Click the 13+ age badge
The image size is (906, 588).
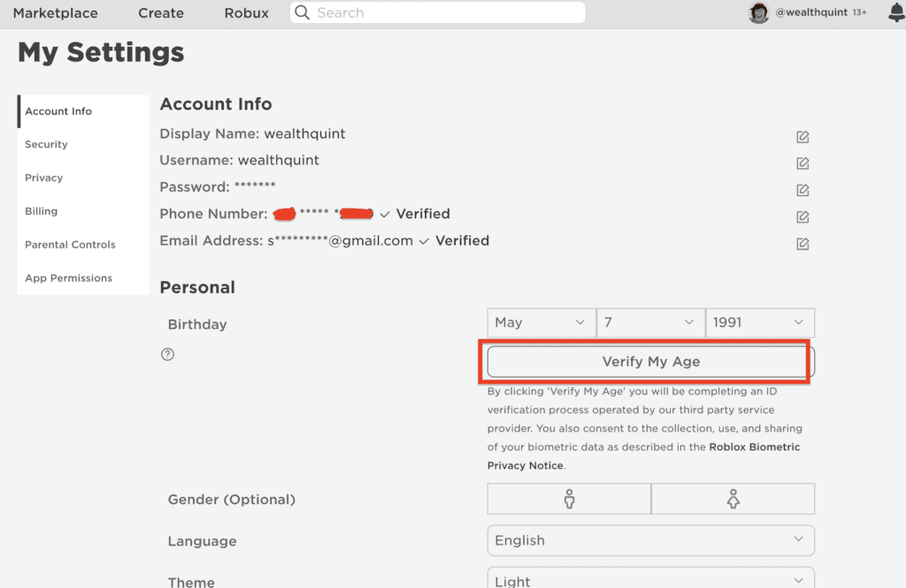tap(860, 12)
